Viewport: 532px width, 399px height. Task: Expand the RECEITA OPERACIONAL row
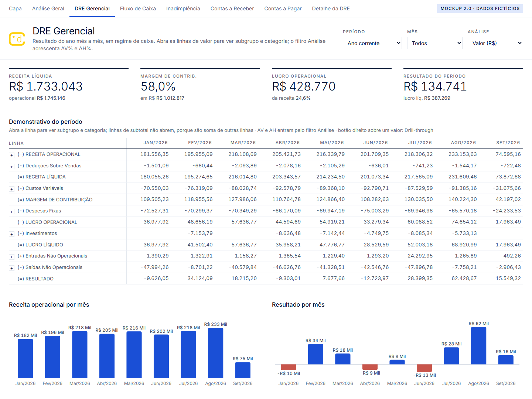[x=12, y=155]
